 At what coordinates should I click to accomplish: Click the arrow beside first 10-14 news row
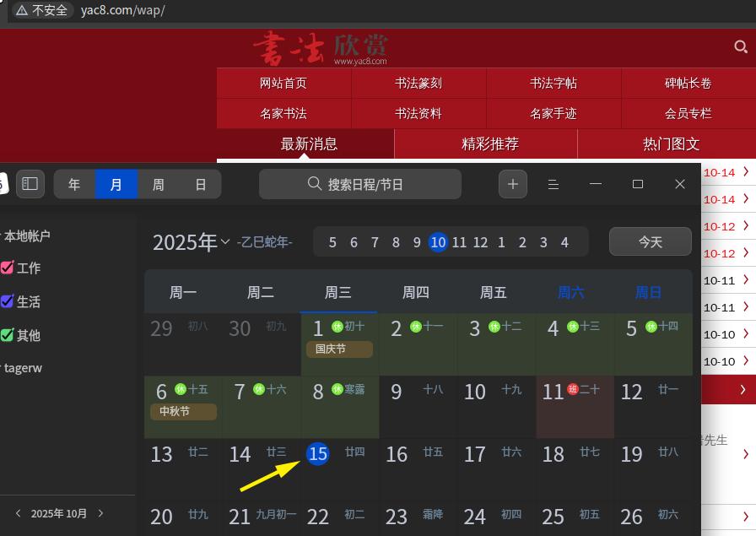(745, 171)
